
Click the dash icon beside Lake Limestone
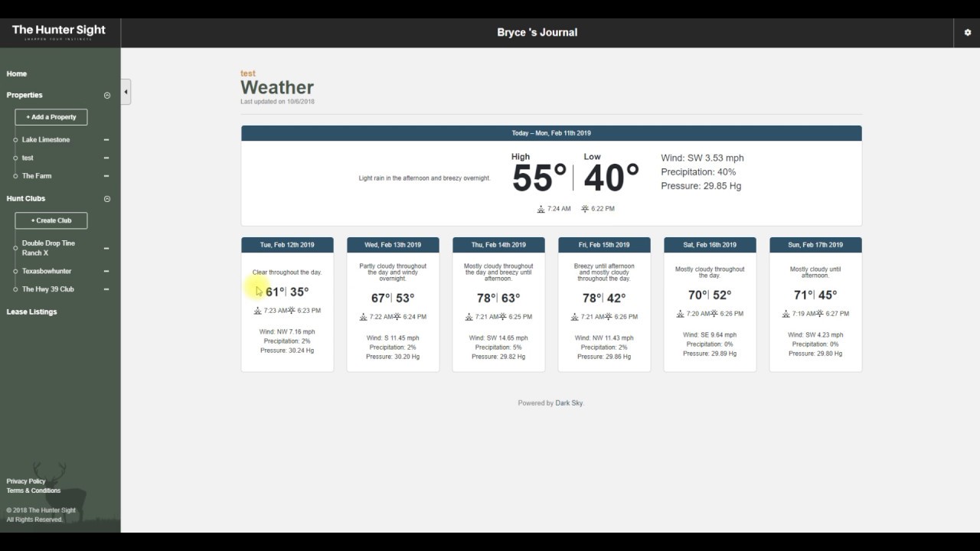[x=106, y=140]
